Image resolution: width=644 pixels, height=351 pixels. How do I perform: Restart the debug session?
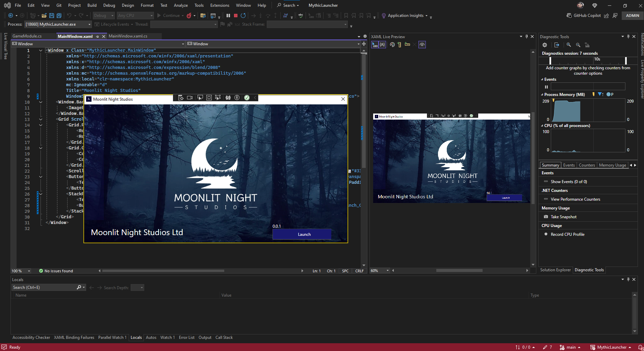click(x=243, y=16)
